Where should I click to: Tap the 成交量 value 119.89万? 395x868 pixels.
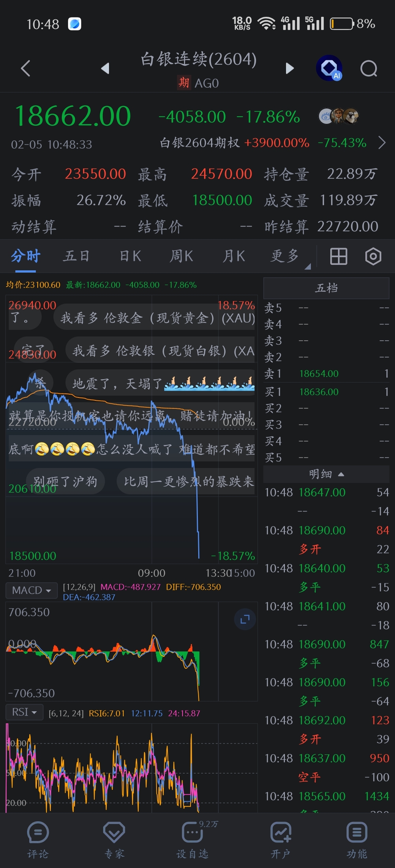click(349, 200)
